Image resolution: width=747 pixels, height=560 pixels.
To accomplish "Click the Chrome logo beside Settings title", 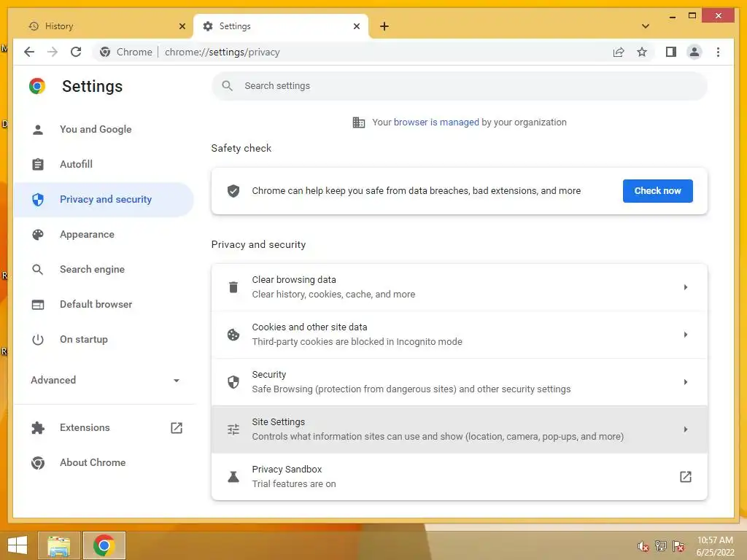I will (37, 86).
